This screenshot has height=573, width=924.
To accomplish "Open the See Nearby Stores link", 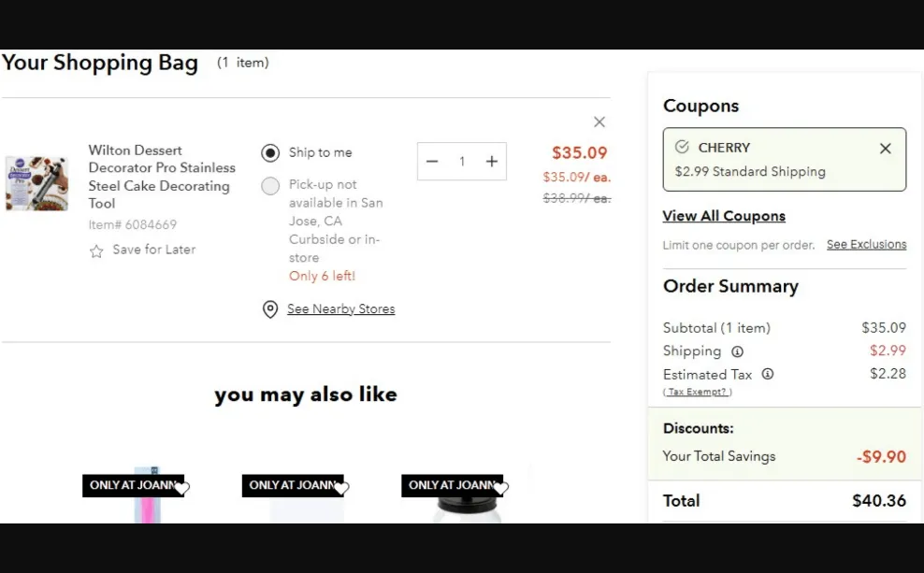I will [340, 309].
